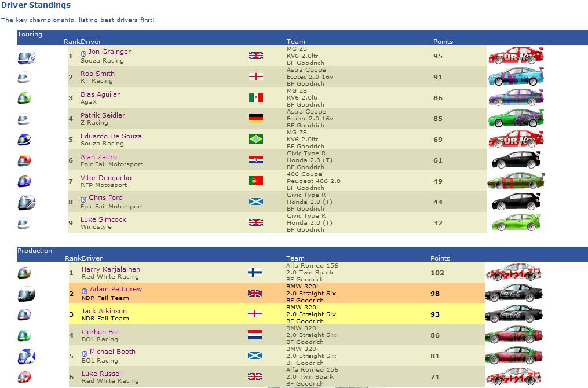Open Blas Aguilar's driver link

100,94
